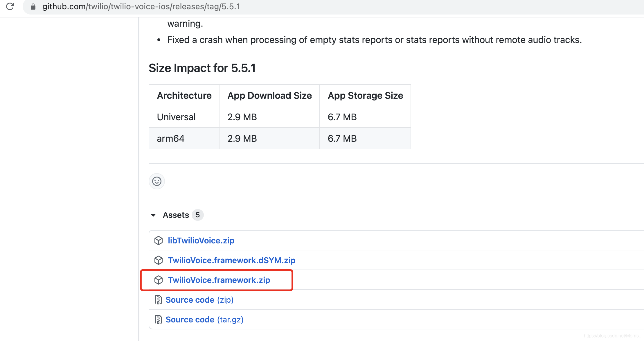
Task: Click the package icon beside TwilioVoice.framework.zip
Action: point(159,280)
